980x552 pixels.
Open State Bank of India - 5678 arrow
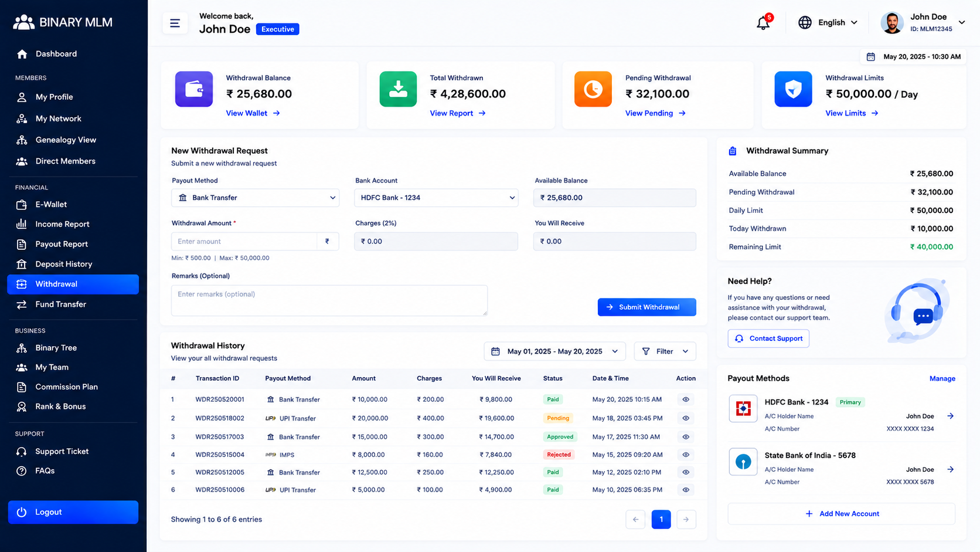[950, 469]
